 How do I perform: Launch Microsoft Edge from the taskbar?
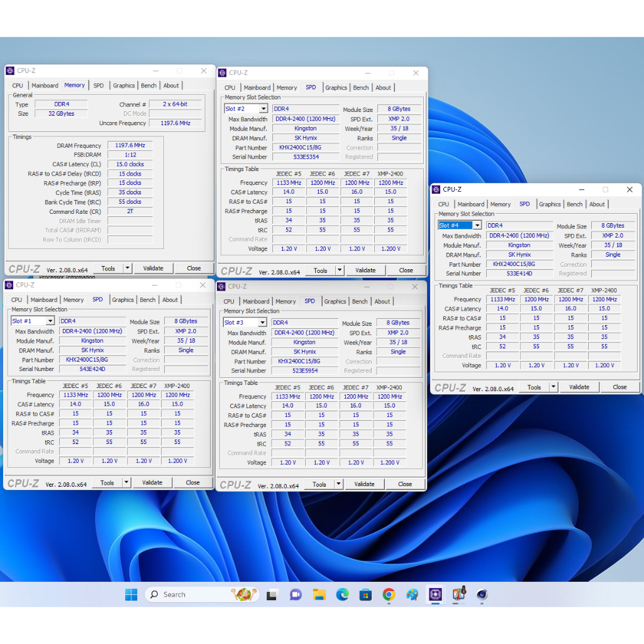pyautogui.click(x=342, y=594)
